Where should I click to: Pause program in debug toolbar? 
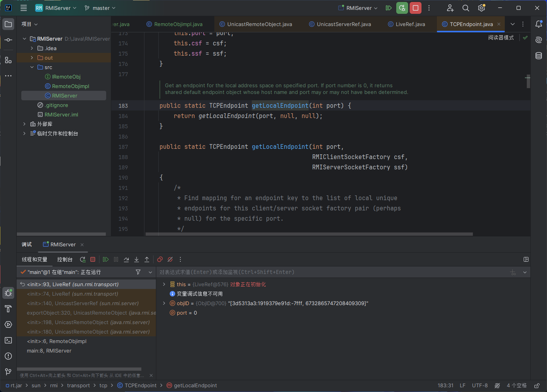pos(116,259)
